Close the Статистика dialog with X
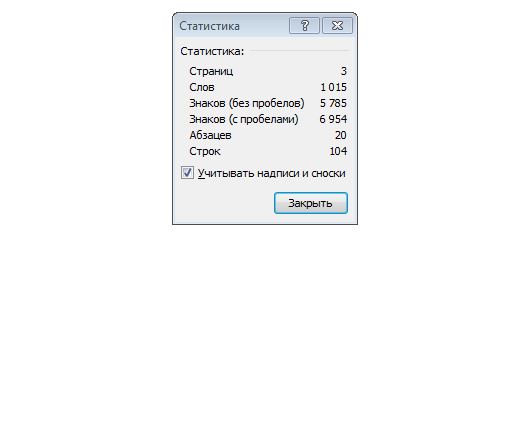The image size is (509, 433). pos(337,25)
